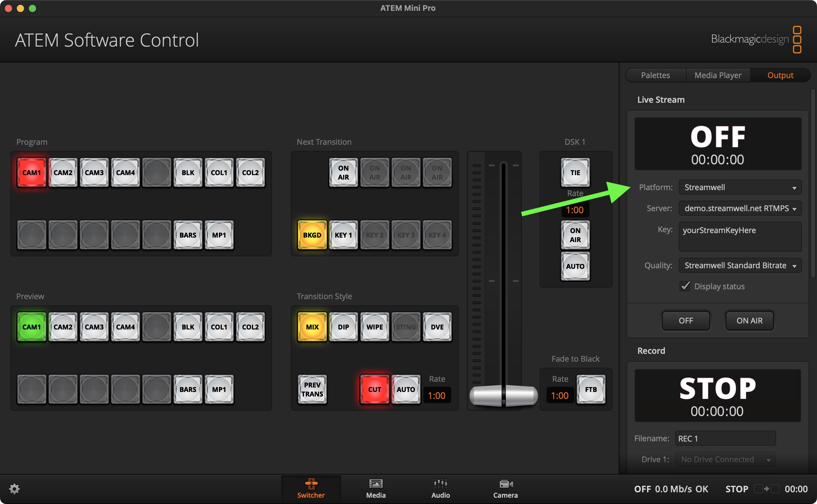Open the Media Player tab
The width and height of the screenshot is (817, 504).
point(718,75)
